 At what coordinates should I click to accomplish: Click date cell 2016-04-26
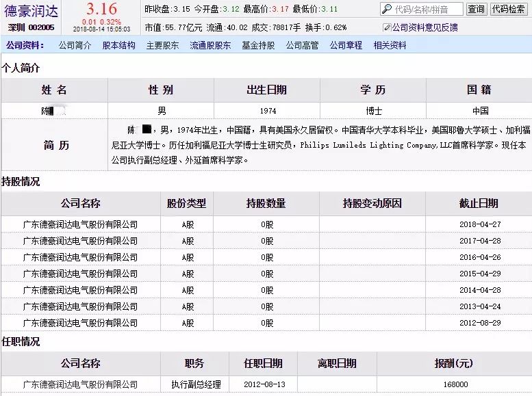[480, 257]
